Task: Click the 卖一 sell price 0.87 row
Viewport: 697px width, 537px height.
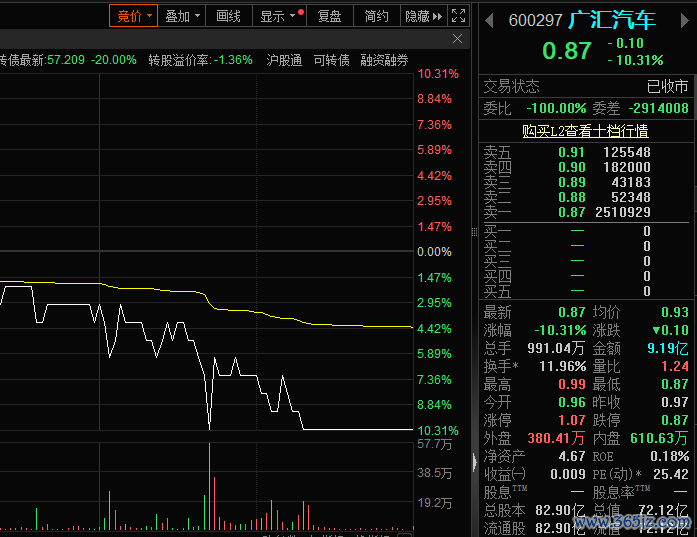Action: coord(572,212)
